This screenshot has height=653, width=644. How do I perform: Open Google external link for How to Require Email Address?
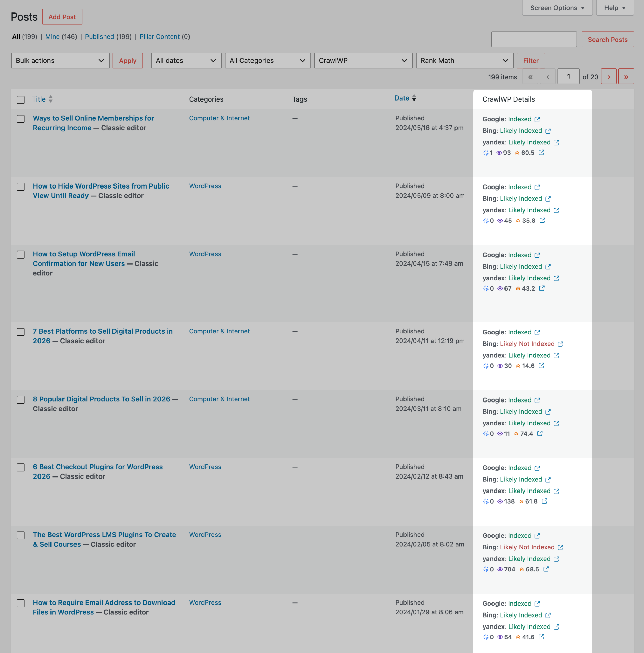(537, 604)
